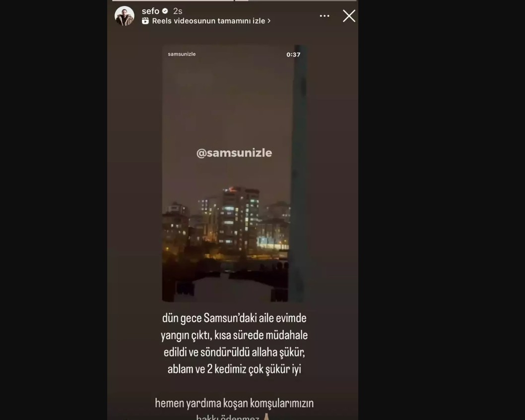The width and height of the screenshot is (525, 420).
Task: Click the first story progress bar segment
Action: click(x=173, y=0)
